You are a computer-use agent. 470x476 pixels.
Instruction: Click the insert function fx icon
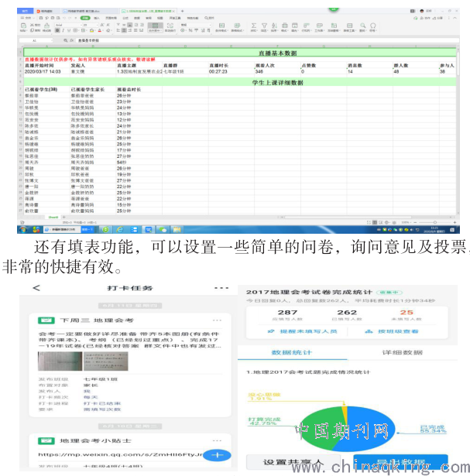pyautogui.click(x=72, y=40)
